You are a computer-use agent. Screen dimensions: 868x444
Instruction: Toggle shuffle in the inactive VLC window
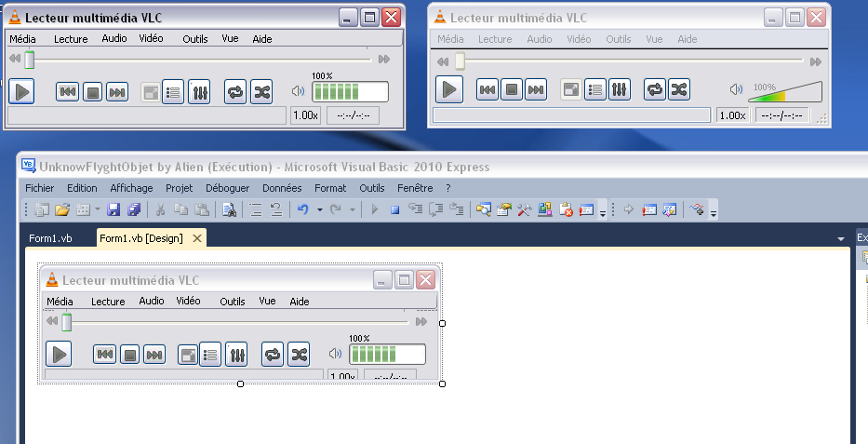[x=679, y=89]
